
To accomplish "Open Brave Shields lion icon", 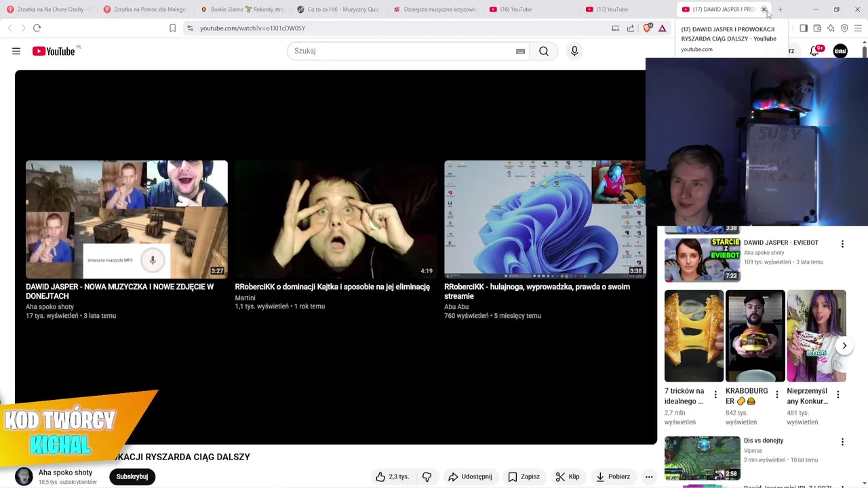I will coord(648,28).
